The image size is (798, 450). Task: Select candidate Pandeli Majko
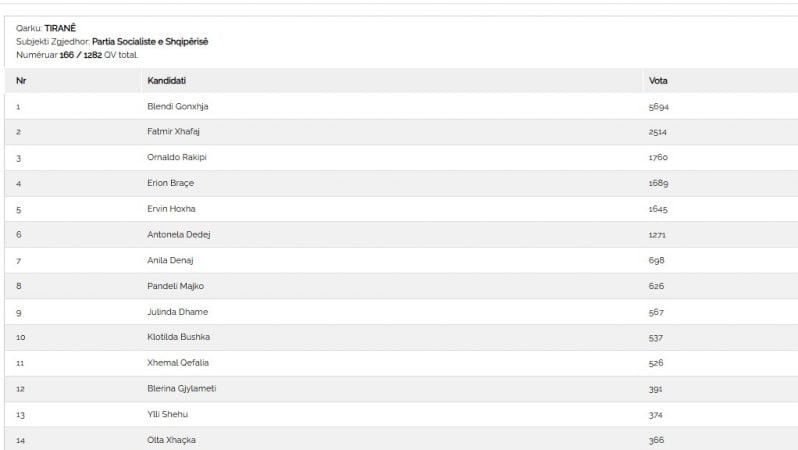tap(176, 286)
